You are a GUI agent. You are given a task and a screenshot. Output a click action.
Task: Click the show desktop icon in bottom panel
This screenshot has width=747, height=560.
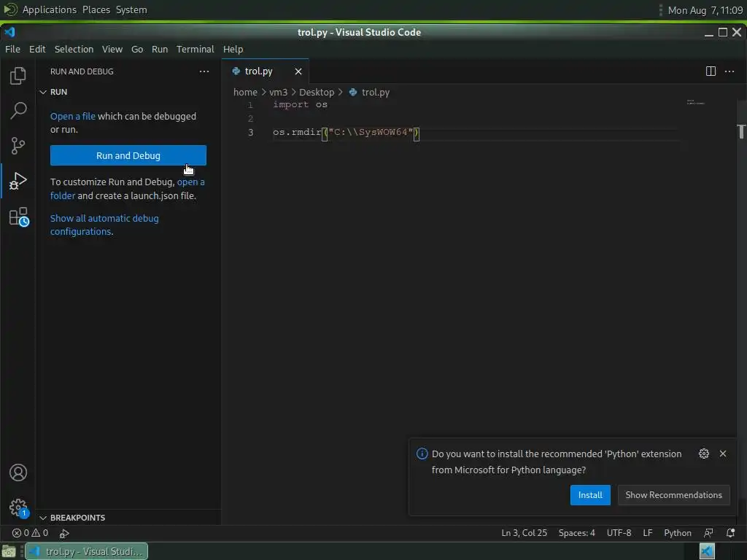pyautogui.click(x=9, y=552)
